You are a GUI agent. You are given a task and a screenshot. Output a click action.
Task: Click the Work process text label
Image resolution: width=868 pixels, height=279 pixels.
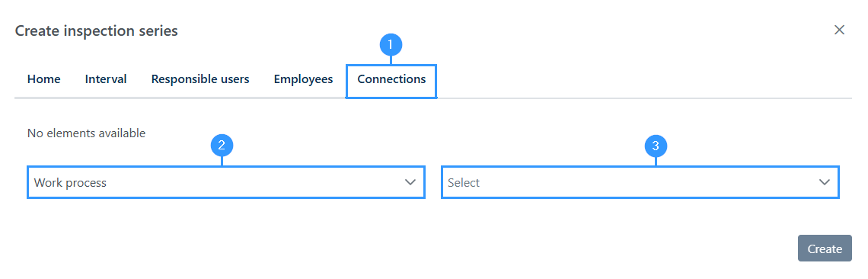tap(70, 182)
